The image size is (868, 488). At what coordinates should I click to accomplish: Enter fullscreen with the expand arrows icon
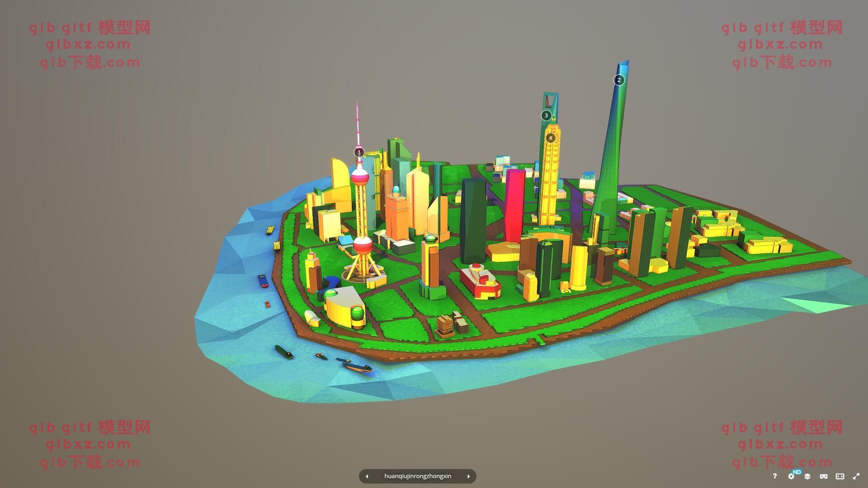point(856,476)
